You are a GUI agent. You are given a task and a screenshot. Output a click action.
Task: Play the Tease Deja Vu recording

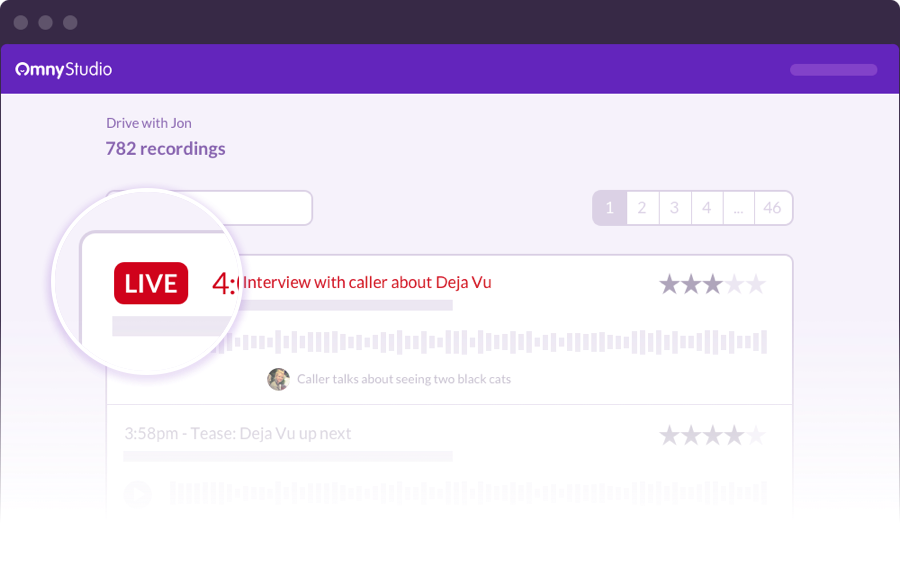[138, 492]
